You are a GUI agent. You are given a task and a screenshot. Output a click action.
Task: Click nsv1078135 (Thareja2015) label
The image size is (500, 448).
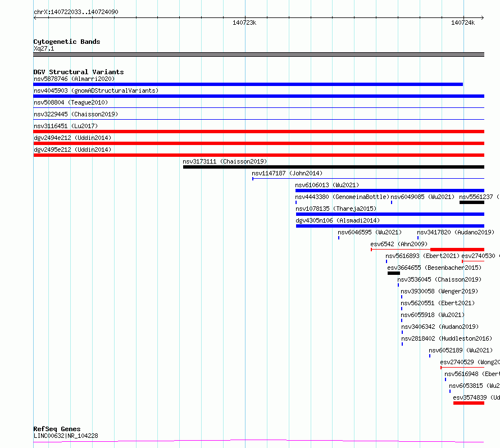pos(336,209)
